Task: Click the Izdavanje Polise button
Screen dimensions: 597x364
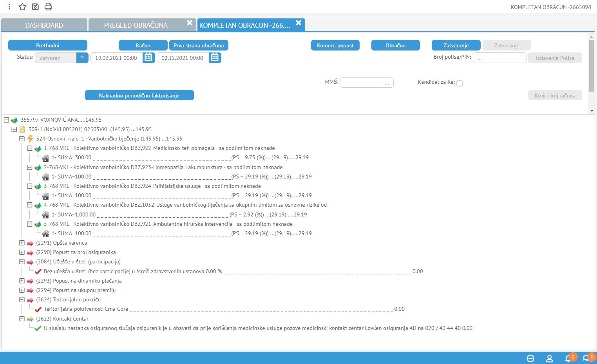Action: pos(555,58)
